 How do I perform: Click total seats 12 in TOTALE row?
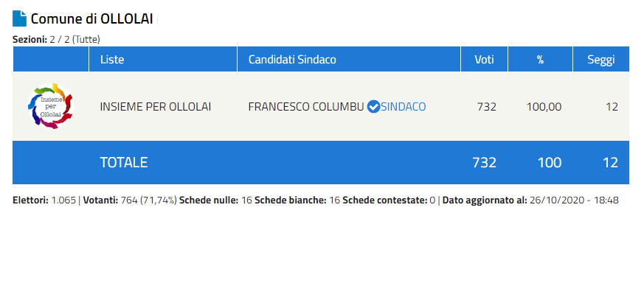tap(610, 162)
